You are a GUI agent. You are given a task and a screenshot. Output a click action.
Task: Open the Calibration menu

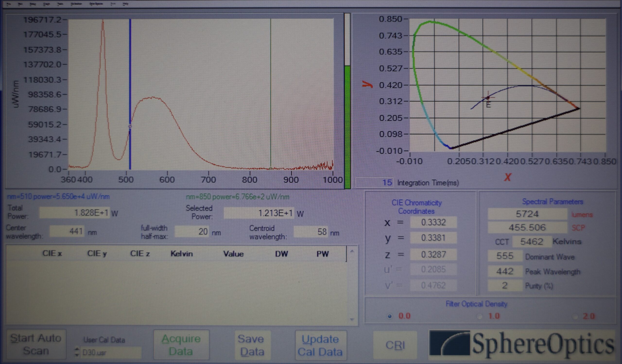click(76, 4)
